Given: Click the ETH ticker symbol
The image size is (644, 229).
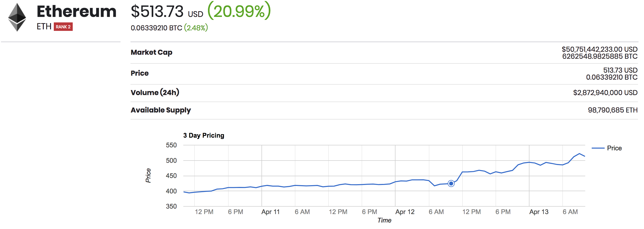Looking at the screenshot, I should (44, 26).
